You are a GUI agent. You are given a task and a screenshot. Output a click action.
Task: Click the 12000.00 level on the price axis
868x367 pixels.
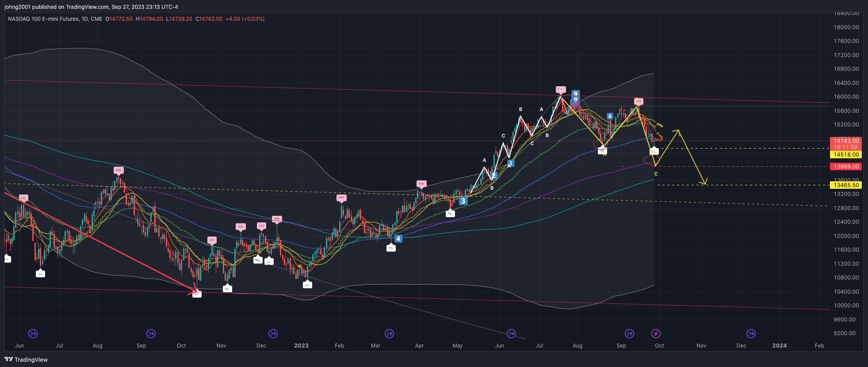pos(846,236)
